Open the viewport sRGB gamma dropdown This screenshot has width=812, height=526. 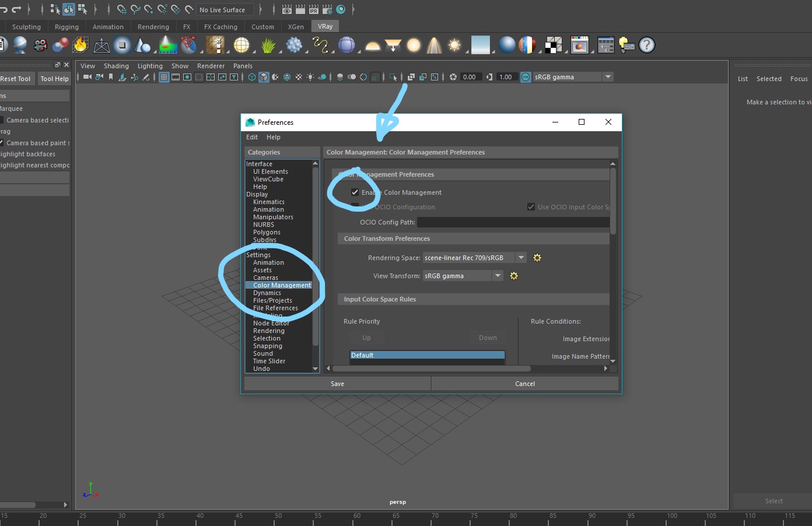(608, 77)
